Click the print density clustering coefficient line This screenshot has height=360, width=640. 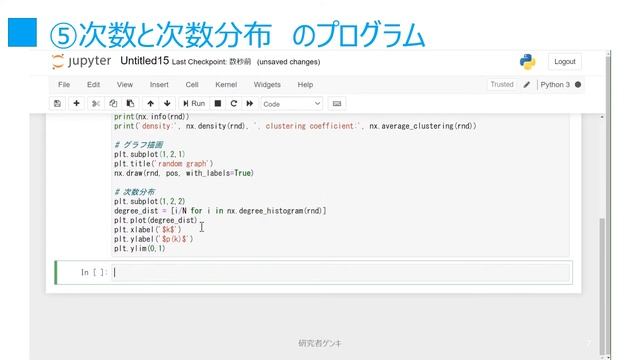(295, 126)
